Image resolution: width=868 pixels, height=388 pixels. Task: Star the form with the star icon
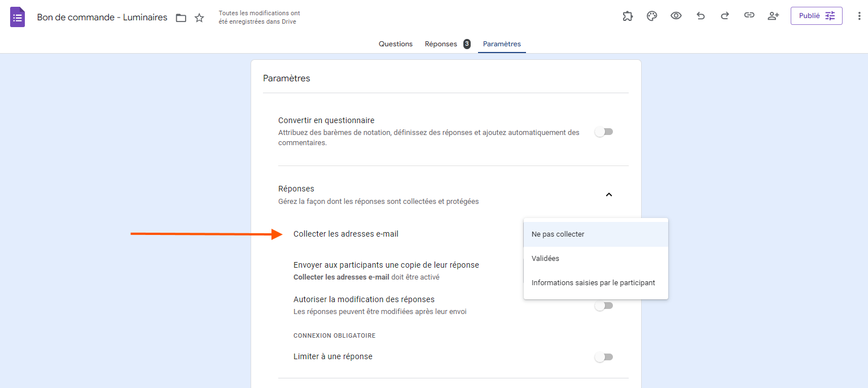[x=199, y=18]
